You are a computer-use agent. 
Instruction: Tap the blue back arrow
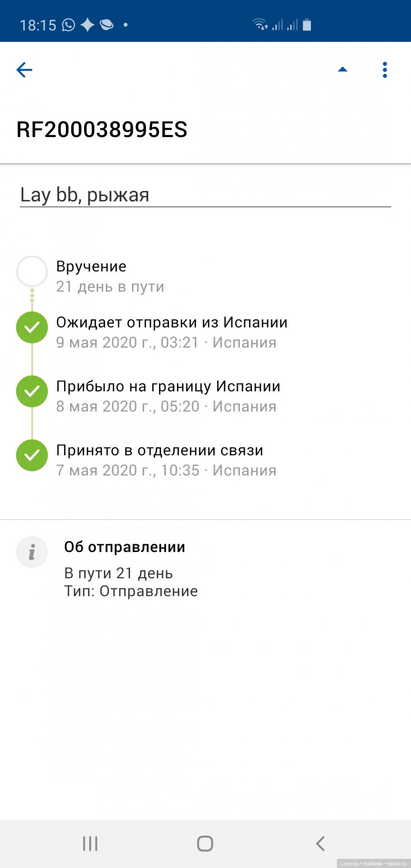(24, 70)
